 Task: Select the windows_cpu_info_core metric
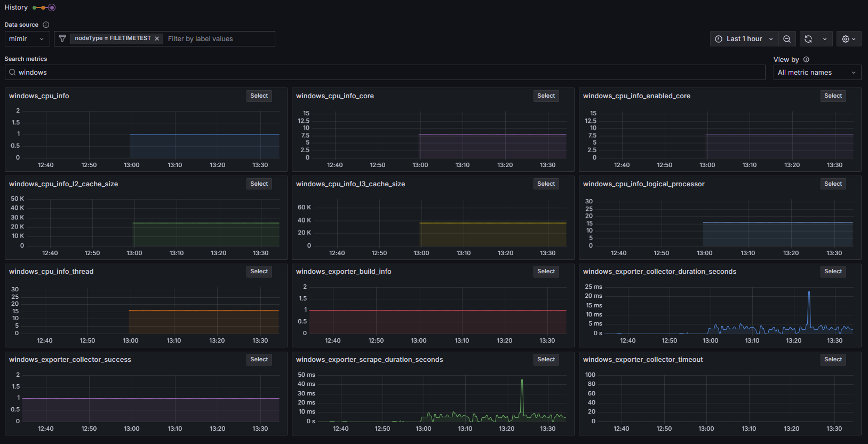click(x=546, y=96)
